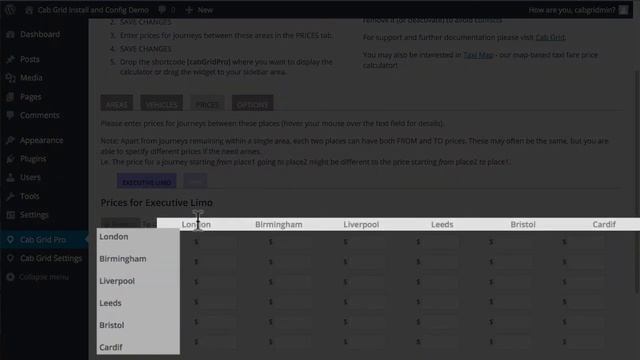The image size is (640, 360).
Task: Click the London row label
Action: pyautogui.click(x=113, y=237)
